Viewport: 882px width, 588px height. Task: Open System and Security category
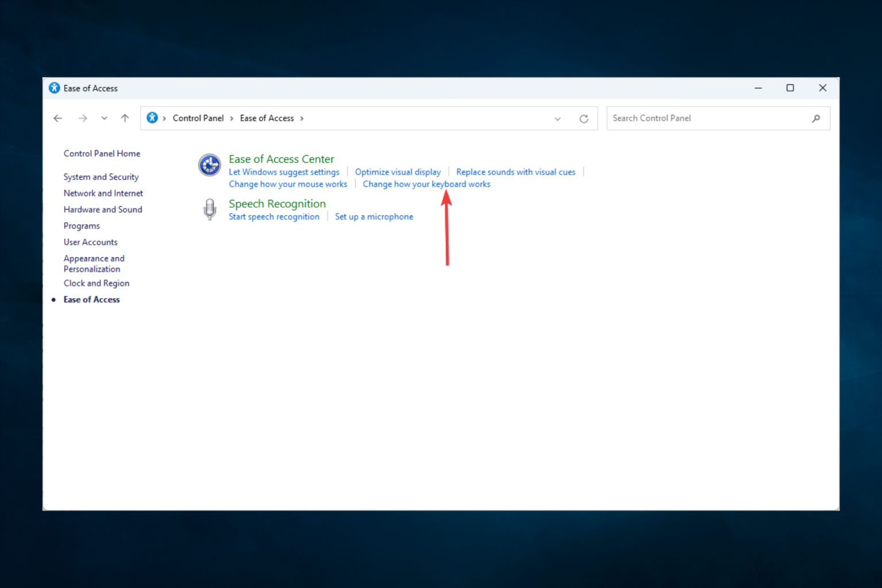pos(101,177)
